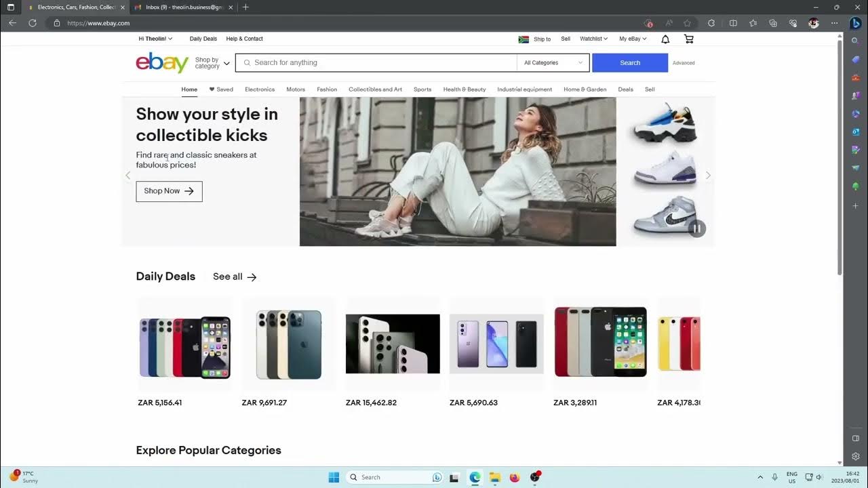Screen dimensions: 868x488
Task: Go back in browser
Action: pyautogui.click(x=12, y=23)
